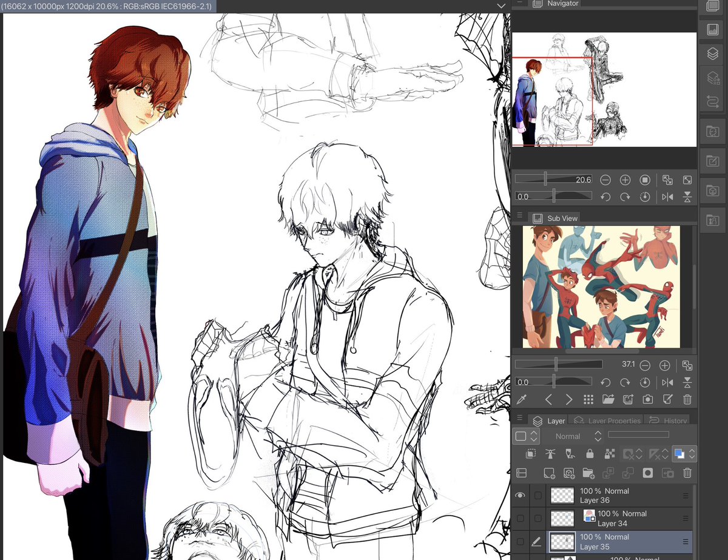
Task: Create a new layer folder
Action: 588,473
